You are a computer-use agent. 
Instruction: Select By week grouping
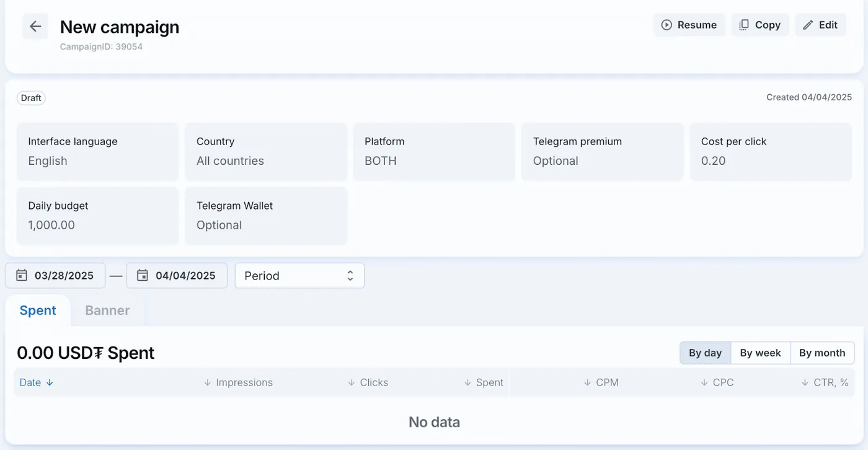760,353
